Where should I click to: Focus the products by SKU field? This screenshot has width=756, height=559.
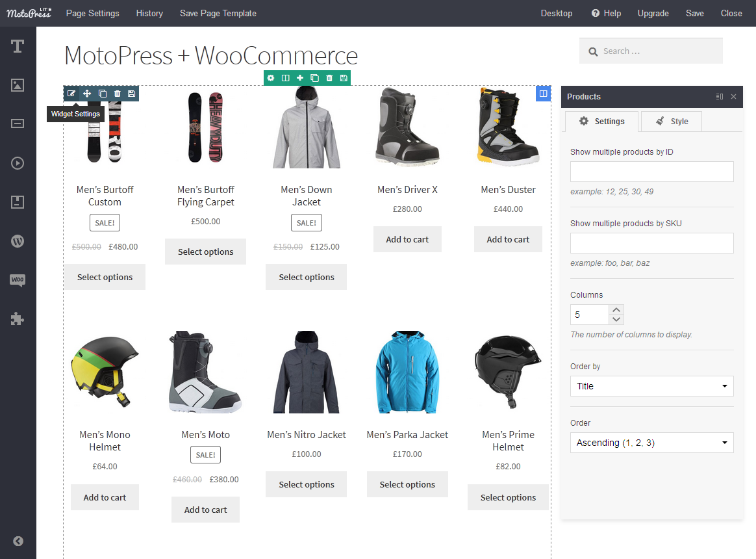[652, 243]
